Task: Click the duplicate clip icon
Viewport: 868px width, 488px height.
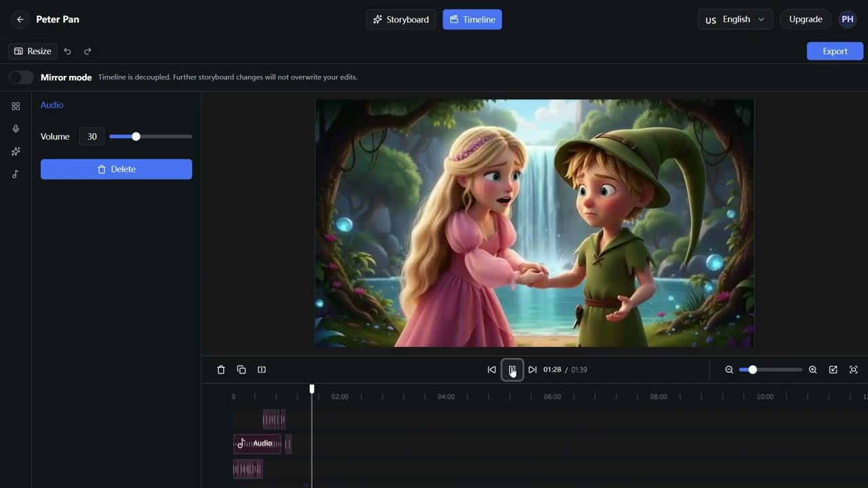Action: [241, 369]
